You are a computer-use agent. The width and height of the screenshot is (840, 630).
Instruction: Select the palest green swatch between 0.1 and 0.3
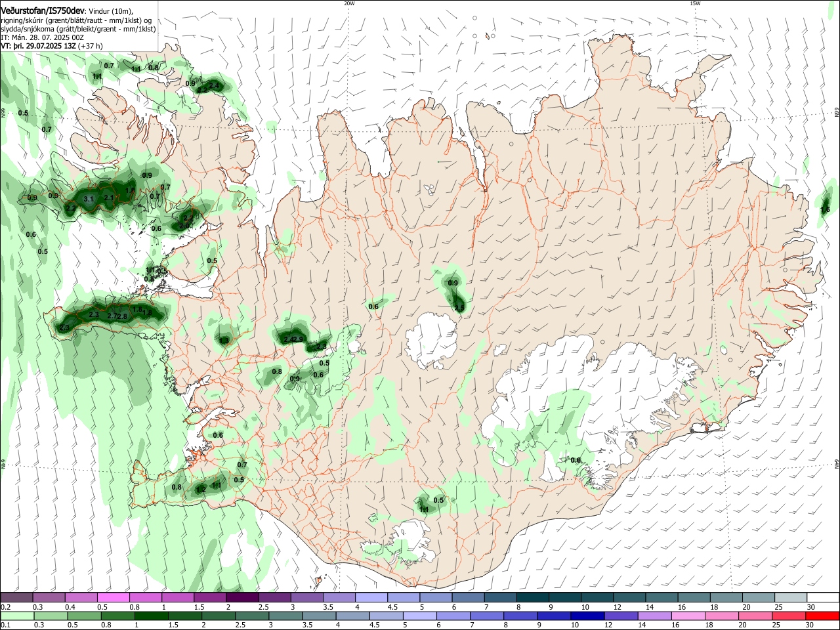tap(16, 616)
